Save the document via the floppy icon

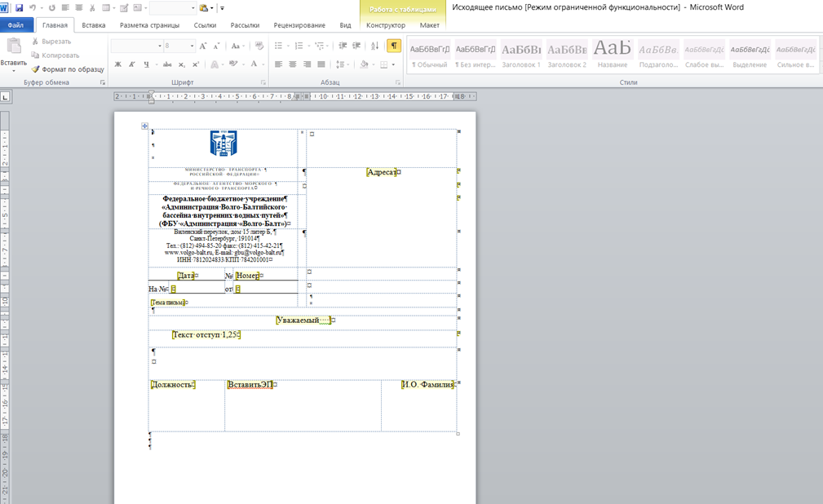(20, 8)
